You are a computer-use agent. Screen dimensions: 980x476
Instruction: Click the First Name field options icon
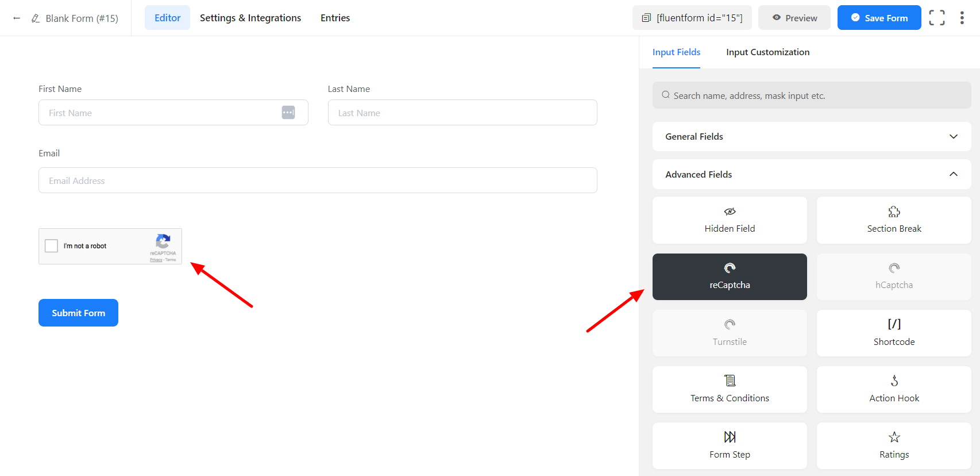pos(288,113)
